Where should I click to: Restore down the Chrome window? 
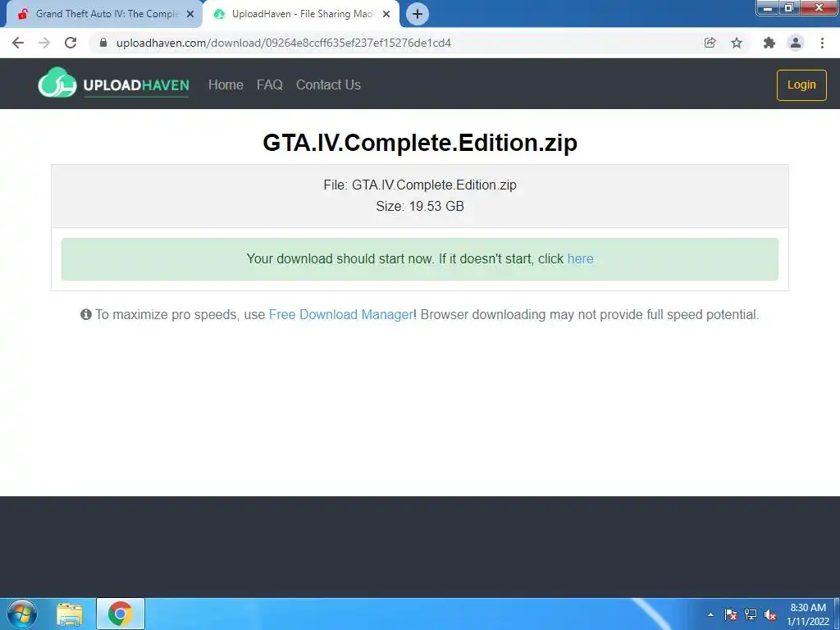[x=789, y=7]
